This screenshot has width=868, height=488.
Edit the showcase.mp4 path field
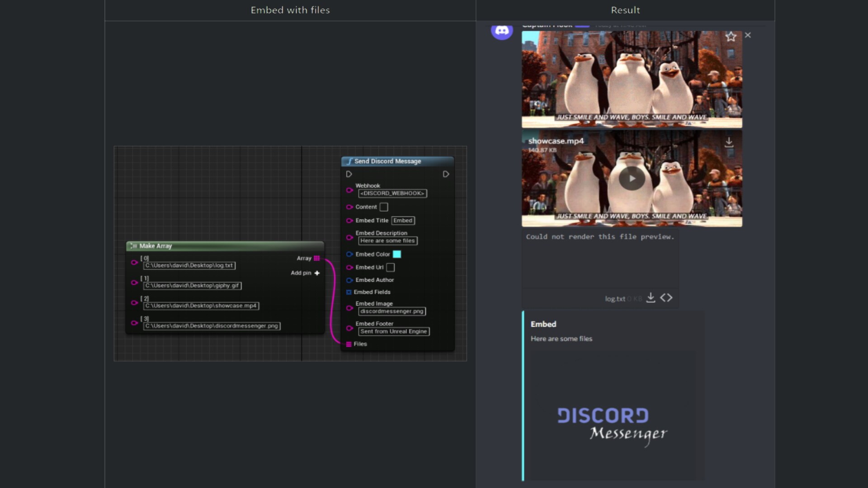coord(201,306)
